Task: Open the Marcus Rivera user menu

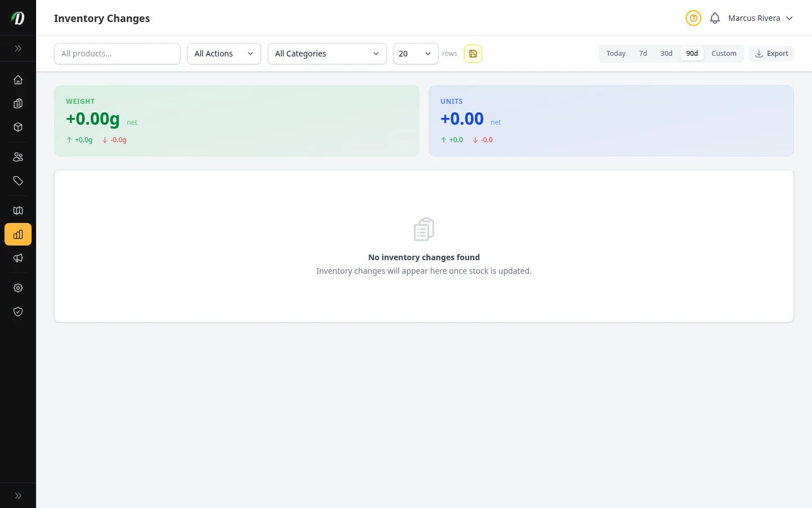Action: point(760,18)
